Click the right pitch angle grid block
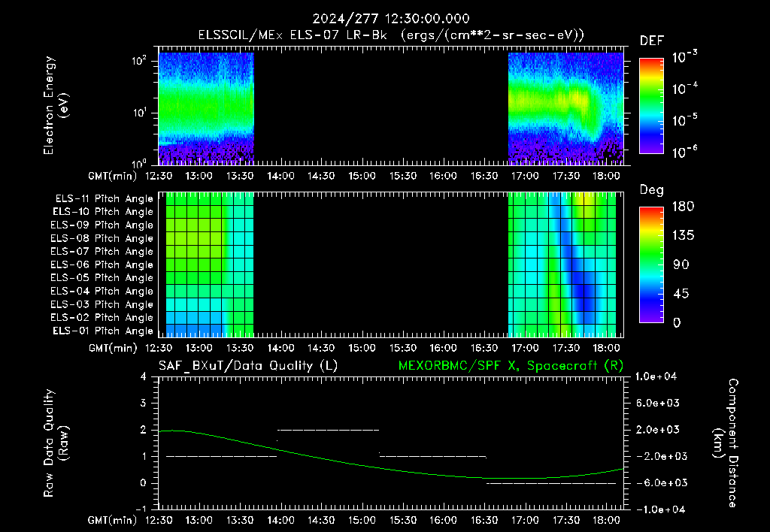The height and width of the screenshot is (532, 770). point(562,264)
